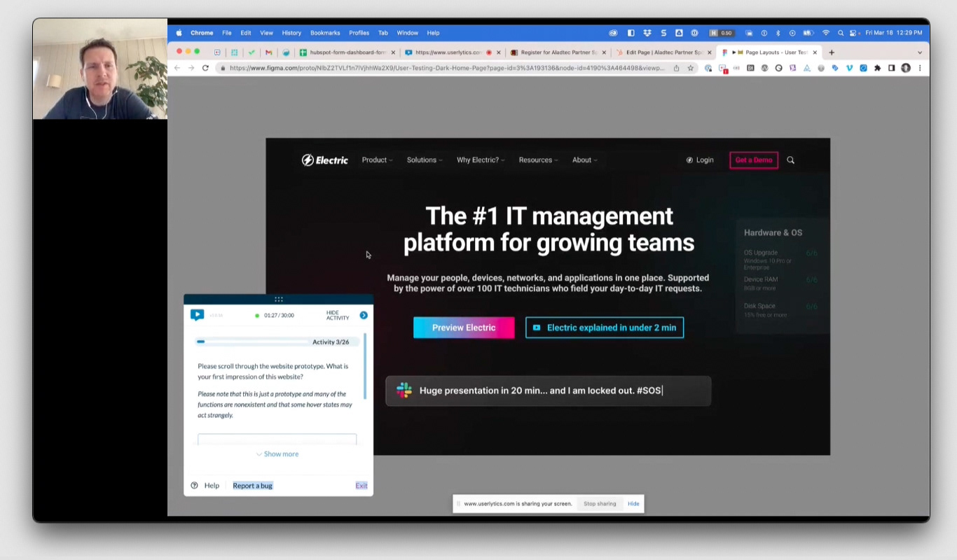This screenshot has width=957, height=560.
Task: Click the Userlytics logo in the widget
Action: point(197,315)
